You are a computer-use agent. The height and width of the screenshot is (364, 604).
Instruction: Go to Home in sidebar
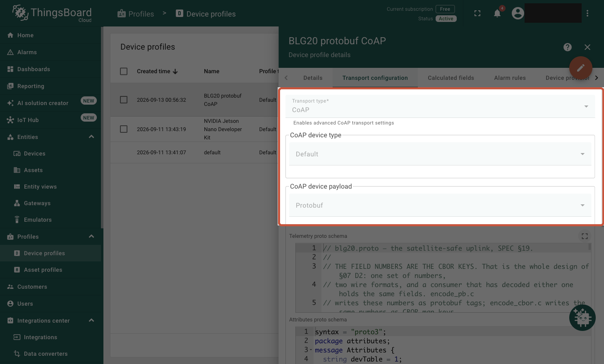(x=50, y=35)
